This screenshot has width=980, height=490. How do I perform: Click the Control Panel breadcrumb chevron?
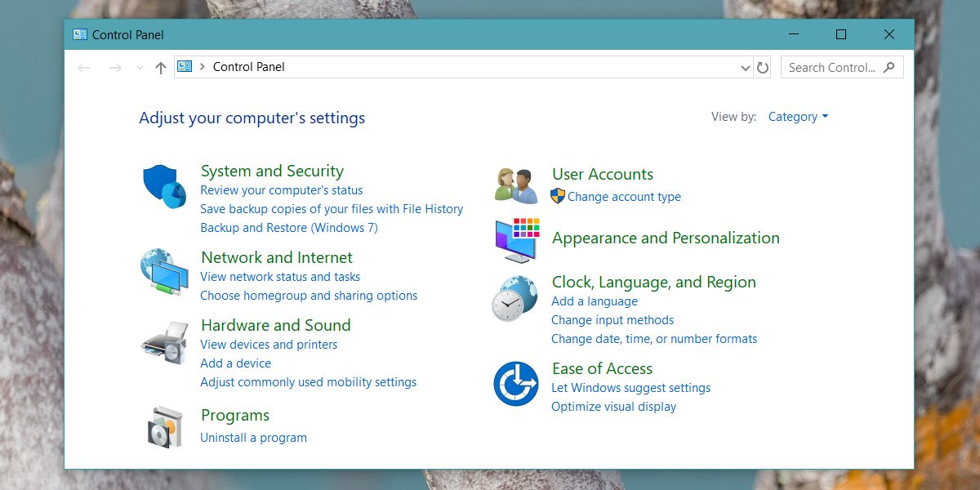coord(202,67)
